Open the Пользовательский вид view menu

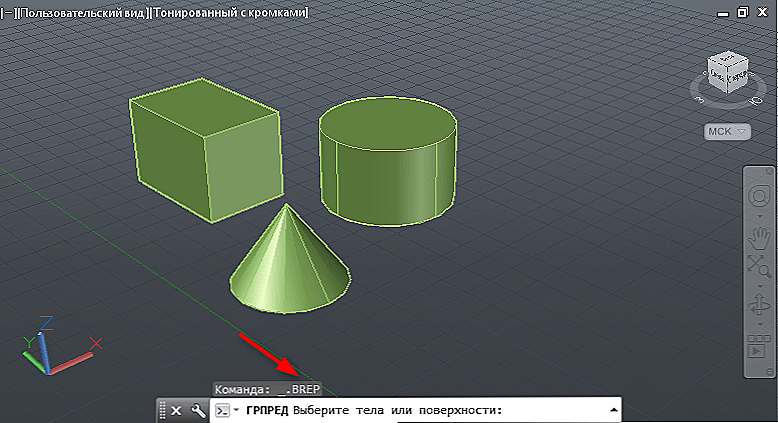[x=82, y=12]
